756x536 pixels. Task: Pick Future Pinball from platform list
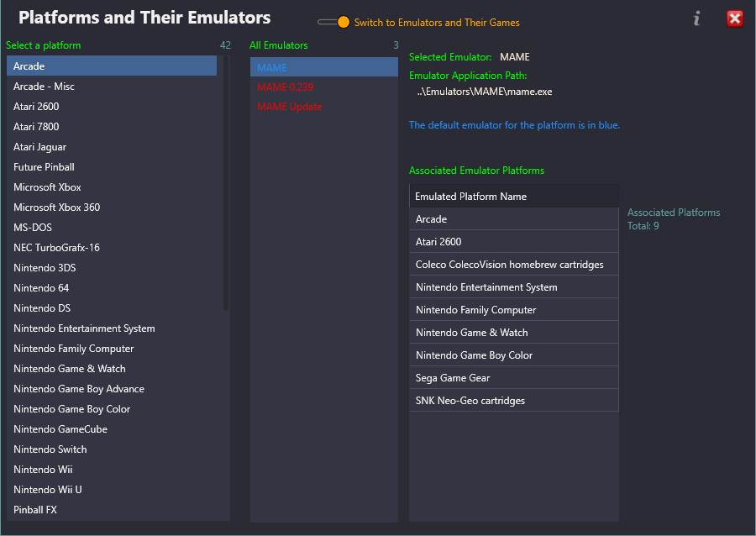pyautogui.click(x=112, y=167)
